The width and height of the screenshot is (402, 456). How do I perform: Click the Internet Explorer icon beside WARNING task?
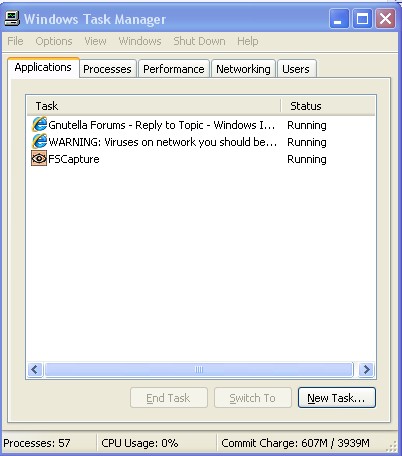(39, 141)
